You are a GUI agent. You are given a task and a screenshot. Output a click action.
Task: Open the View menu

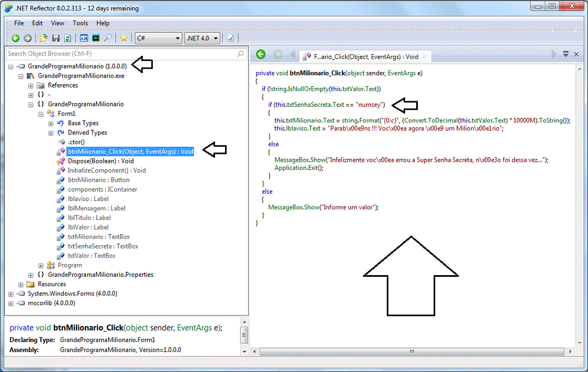58,23
